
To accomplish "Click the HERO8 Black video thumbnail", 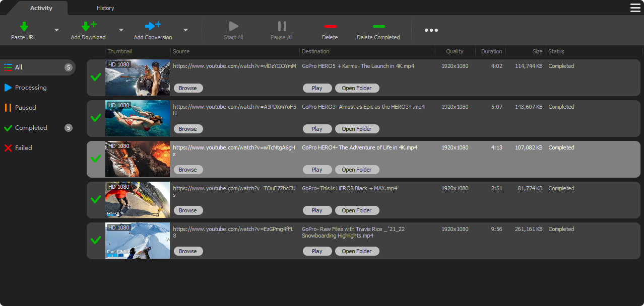I will point(138,200).
